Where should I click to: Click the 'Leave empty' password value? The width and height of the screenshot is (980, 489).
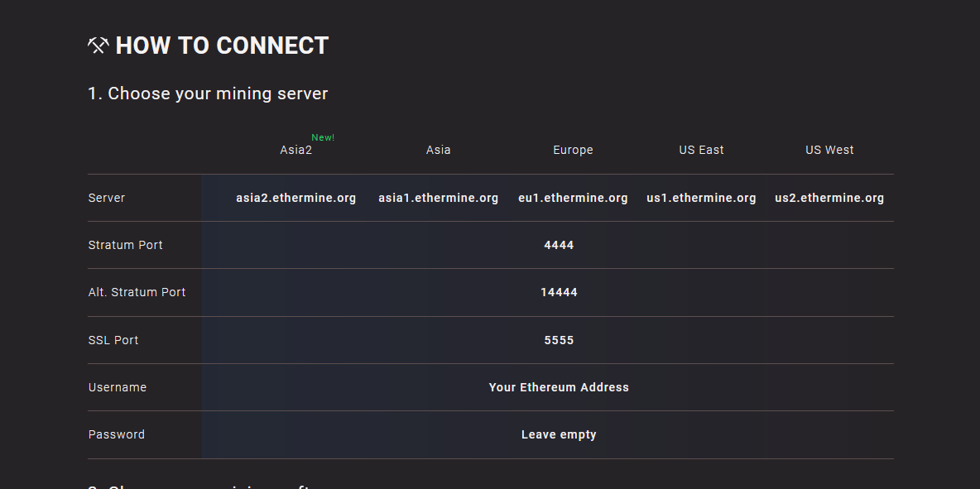(559, 434)
